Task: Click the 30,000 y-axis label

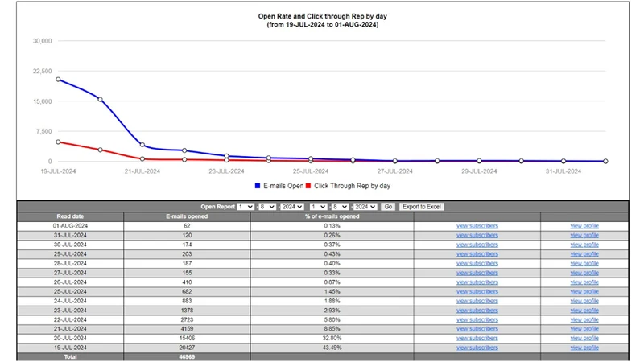Action: (x=43, y=41)
